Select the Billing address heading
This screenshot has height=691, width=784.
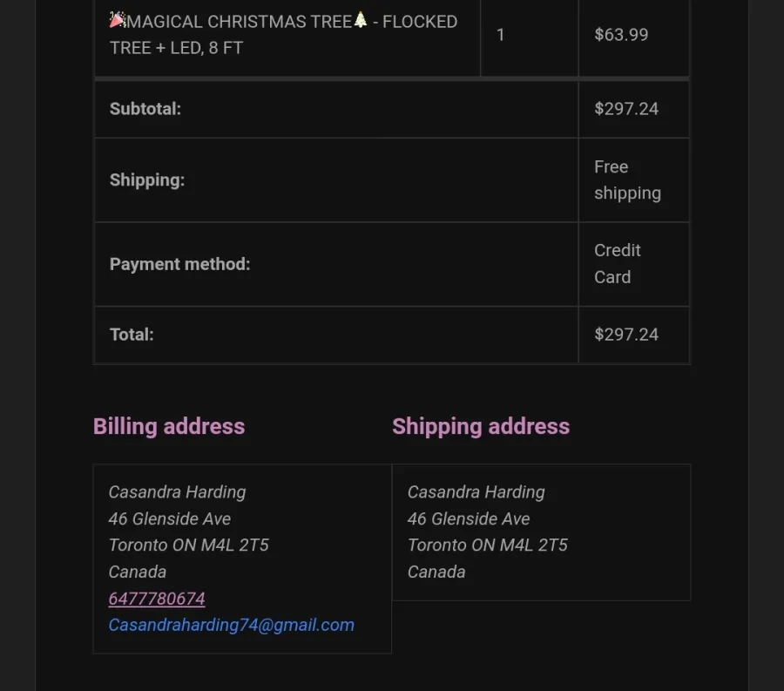[169, 426]
